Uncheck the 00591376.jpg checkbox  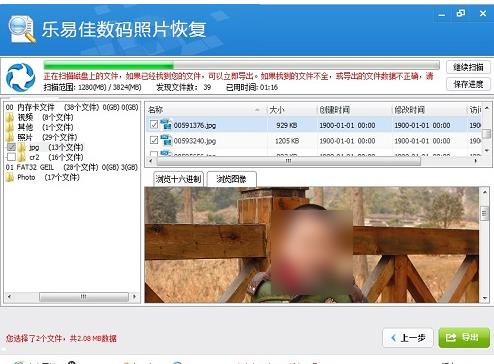(154, 125)
